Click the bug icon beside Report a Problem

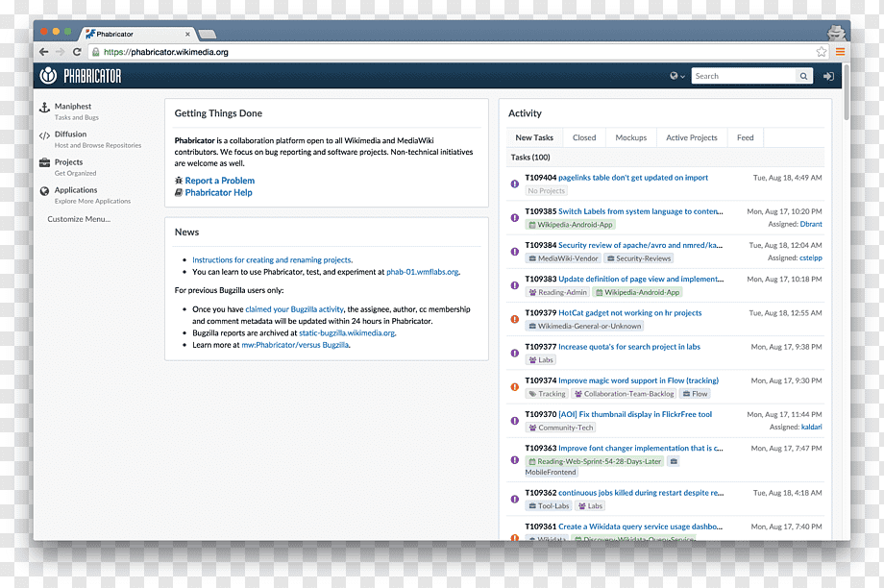pos(179,181)
